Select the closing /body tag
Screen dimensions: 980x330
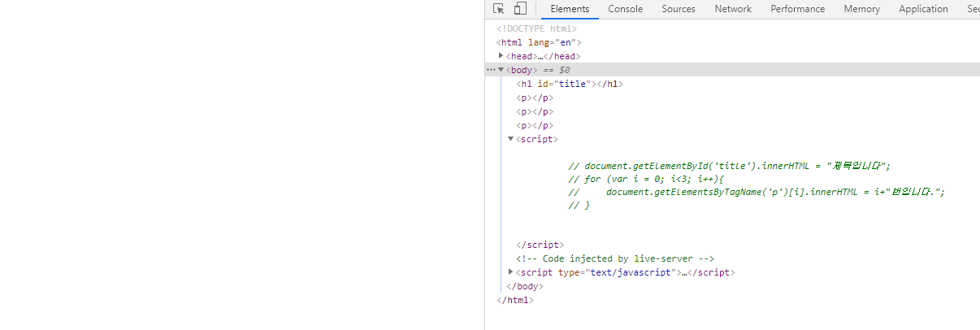[525, 286]
